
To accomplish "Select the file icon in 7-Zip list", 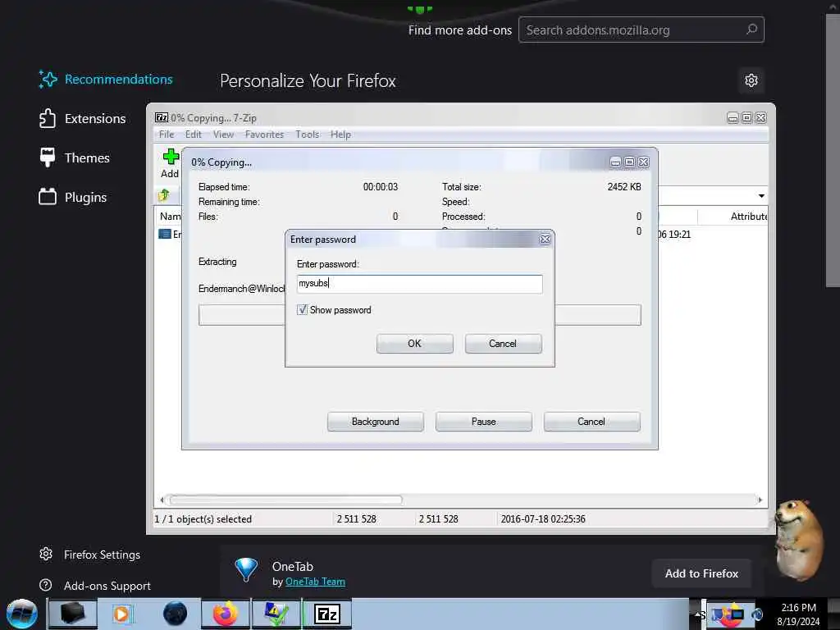I will [x=164, y=234].
